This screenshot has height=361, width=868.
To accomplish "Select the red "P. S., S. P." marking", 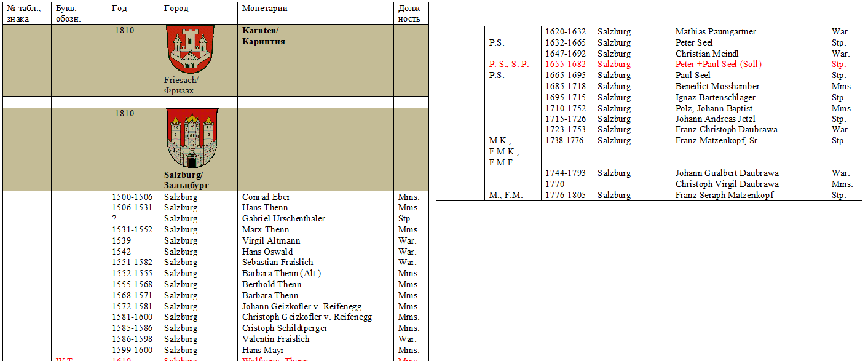I will click(x=509, y=65).
